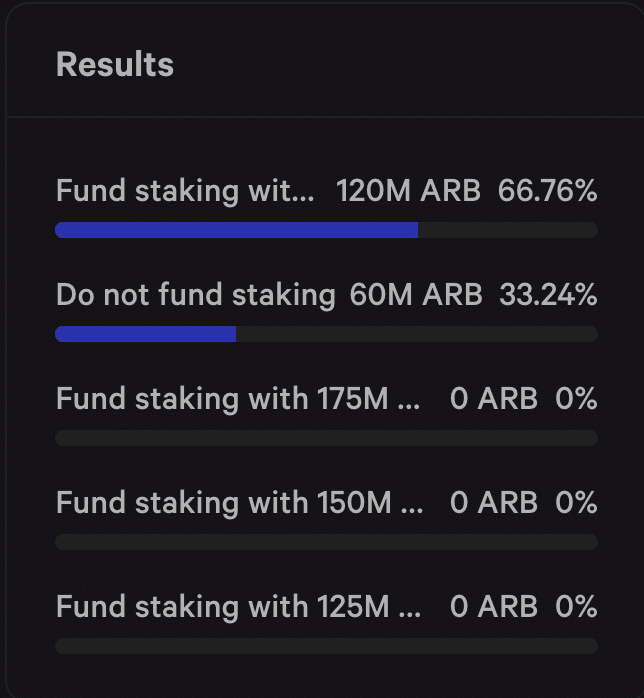The height and width of the screenshot is (698, 644).
Task: Select the 'Fund staking with 175M ...' option label
Action: tap(238, 399)
